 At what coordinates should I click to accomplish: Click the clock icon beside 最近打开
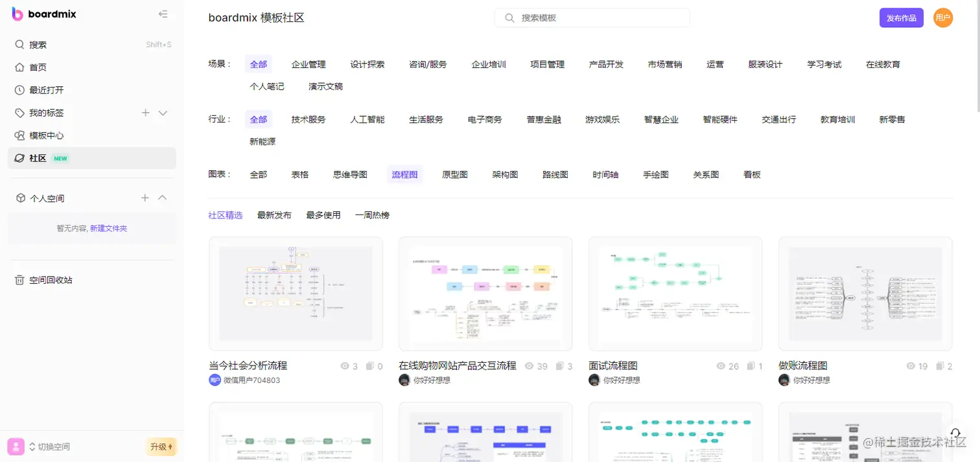[x=20, y=90]
